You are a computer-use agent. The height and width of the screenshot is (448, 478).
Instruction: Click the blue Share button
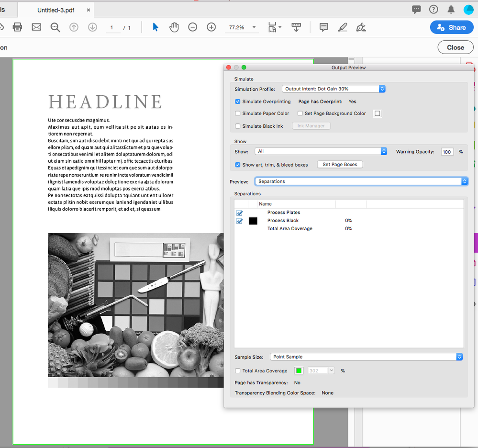tap(451, 27)
